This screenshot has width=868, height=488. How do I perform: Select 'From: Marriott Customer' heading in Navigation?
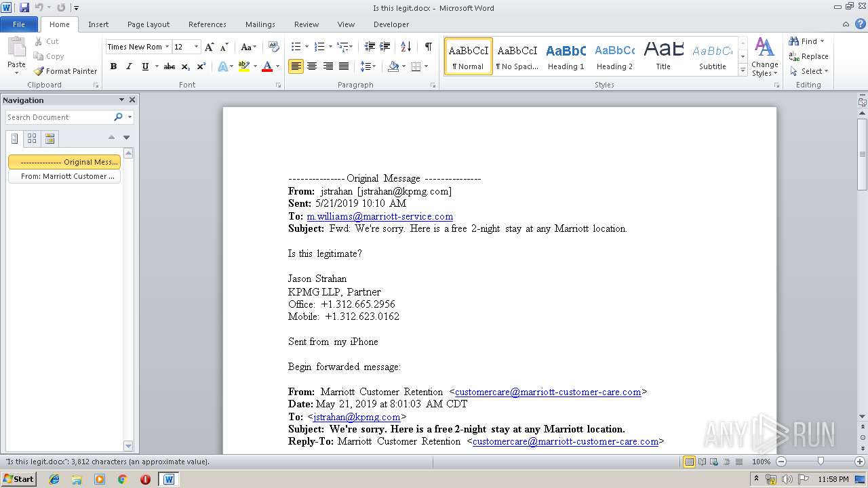(x=64, y=176)
